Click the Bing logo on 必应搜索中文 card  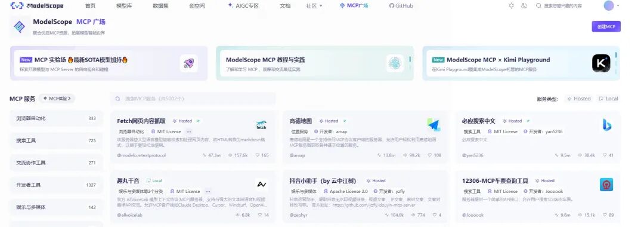(606, 125)
